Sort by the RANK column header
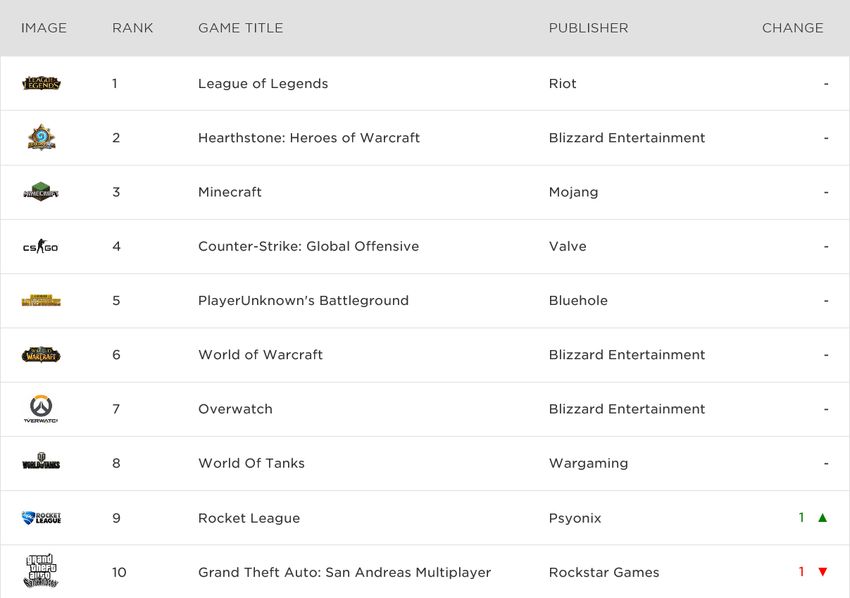This screenshot has height=598, width=850. pyautogui.click(x=133, y=28)
